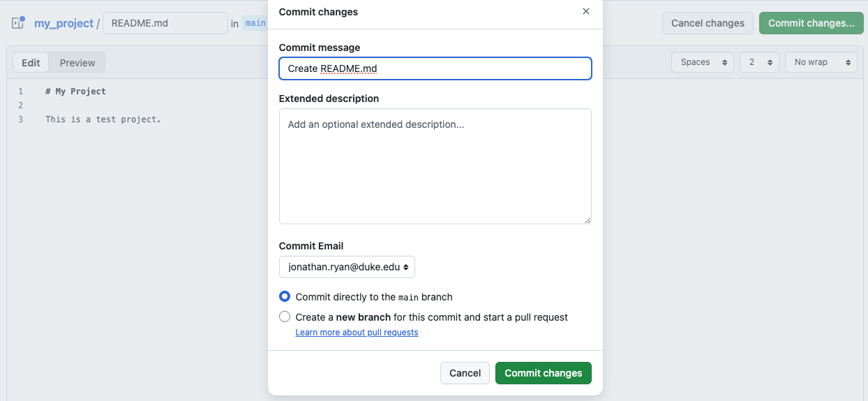
Task: Open the Commit Email dropdown
Action: [347, 267]
